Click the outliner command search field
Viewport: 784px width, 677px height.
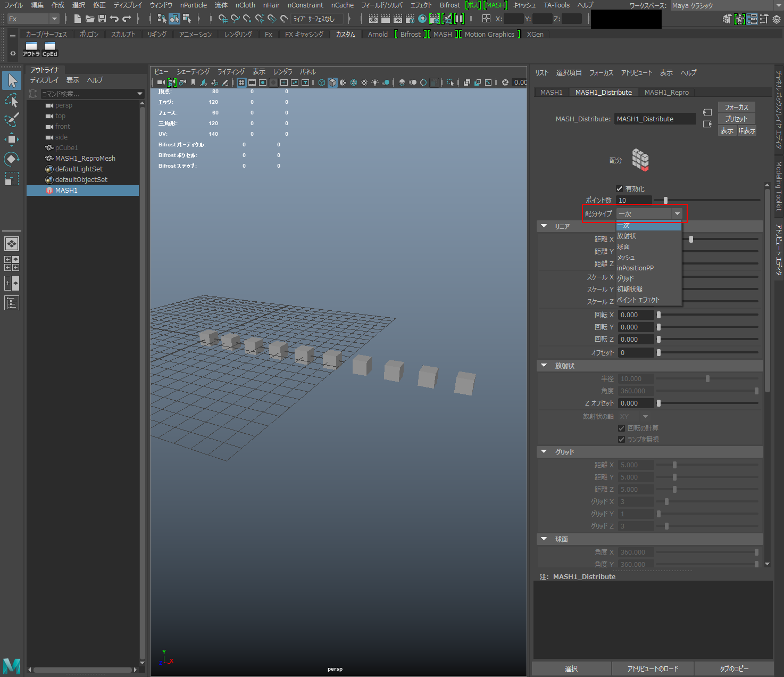(x=88, y=94)
